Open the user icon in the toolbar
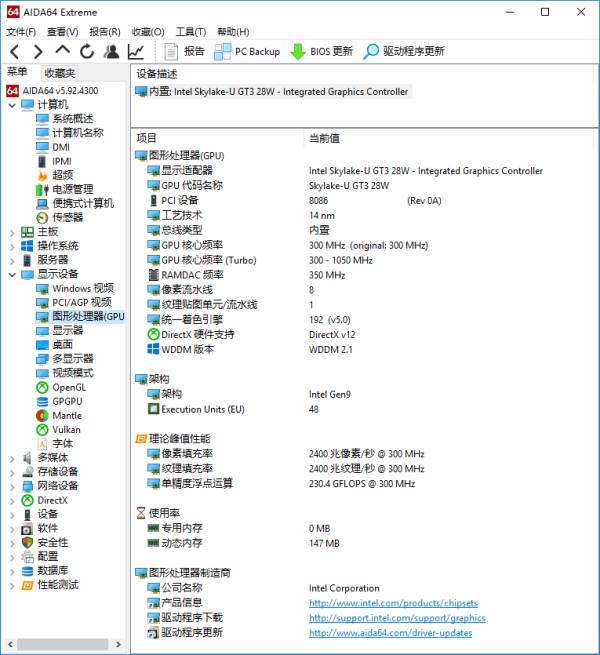Image resolution: width=600 pixels, height=655 pixels. tap(111, 52)
